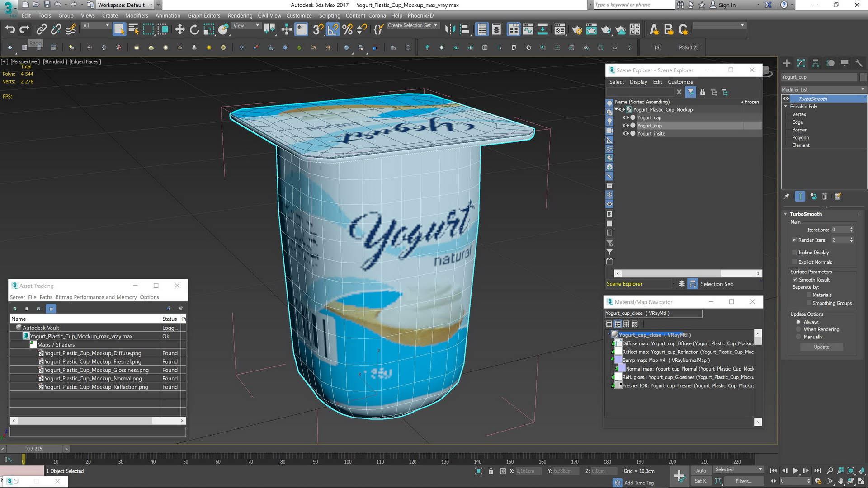The width and height of the screenshot is (868, 488).
Task: Enable the Isoline Display checkbox
Action: (x=794, y=253)
